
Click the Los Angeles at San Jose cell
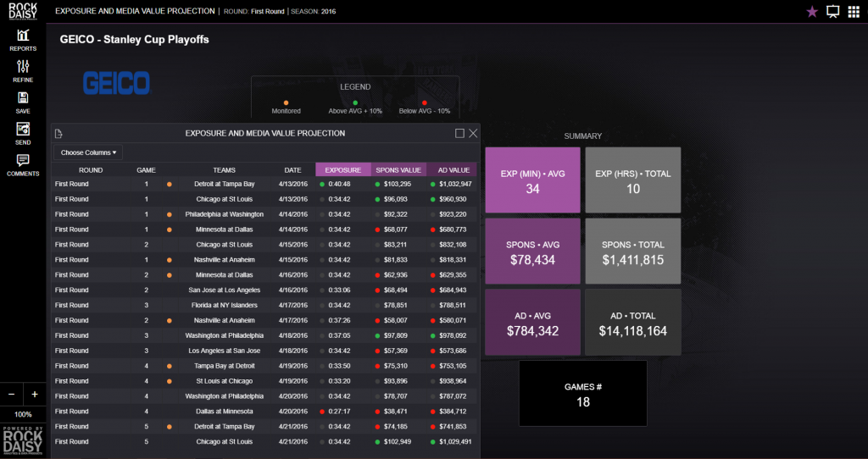coord(224,351)
